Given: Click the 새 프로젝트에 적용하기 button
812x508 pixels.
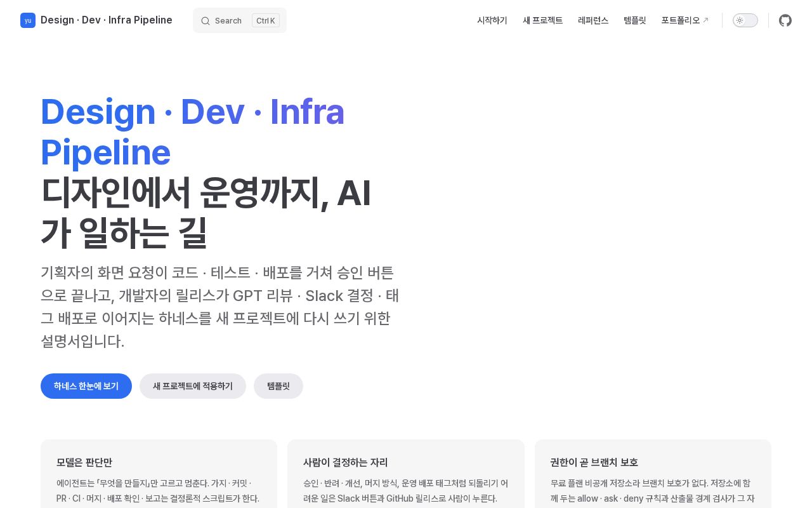Looking at the screenshot, I should 193,386.
